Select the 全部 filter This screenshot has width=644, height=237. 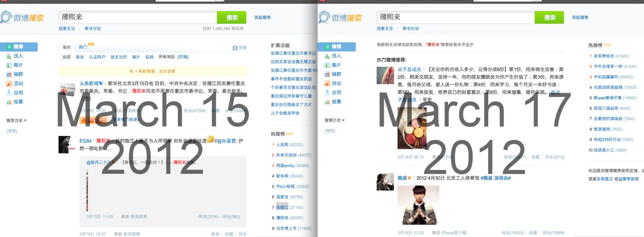(x=66, y=57)
